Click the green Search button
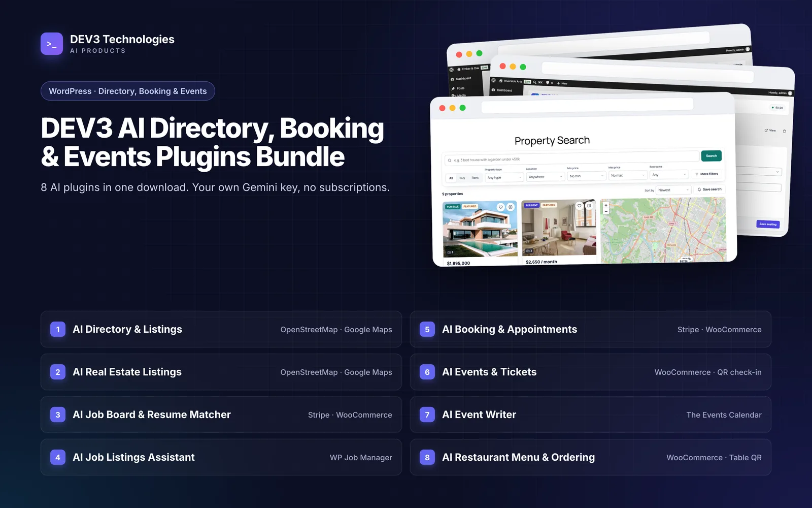812x508 pixels. 712,156
